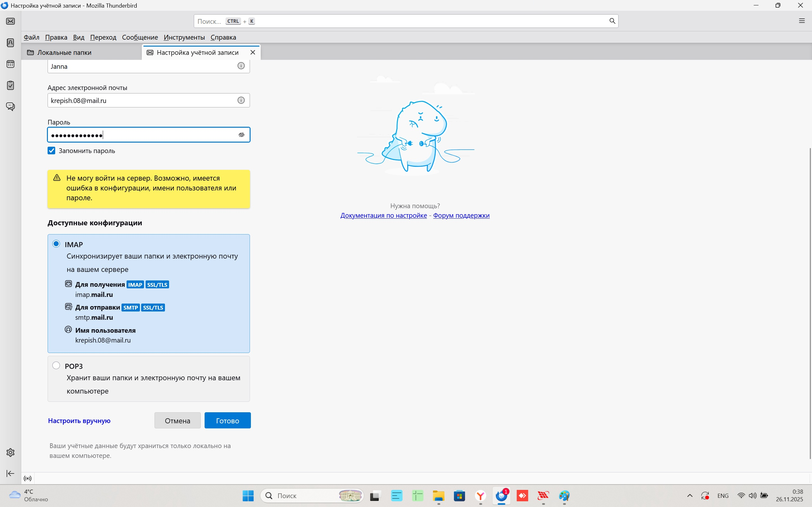Image resolution: width=812 pixels, height=507 pixels.
Task: Open Документация по настройке link
Action: pyautogui.click(x=383, y=215)
